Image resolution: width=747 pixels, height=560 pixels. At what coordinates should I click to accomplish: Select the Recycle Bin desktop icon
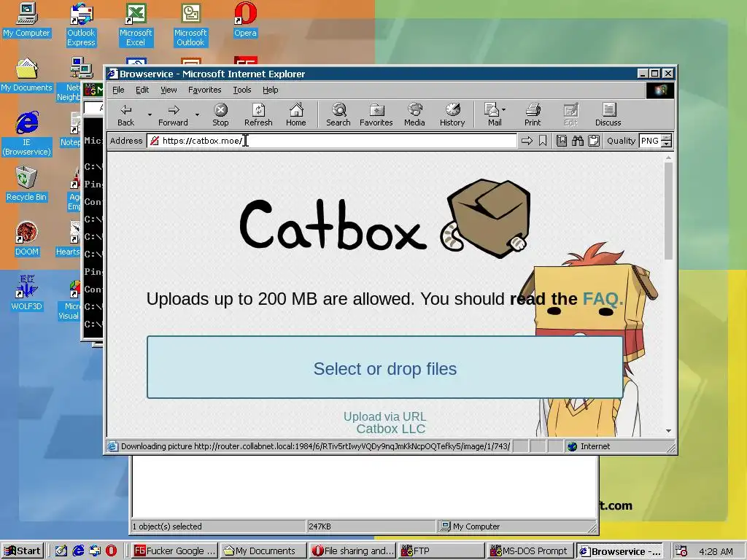point(26,184)
